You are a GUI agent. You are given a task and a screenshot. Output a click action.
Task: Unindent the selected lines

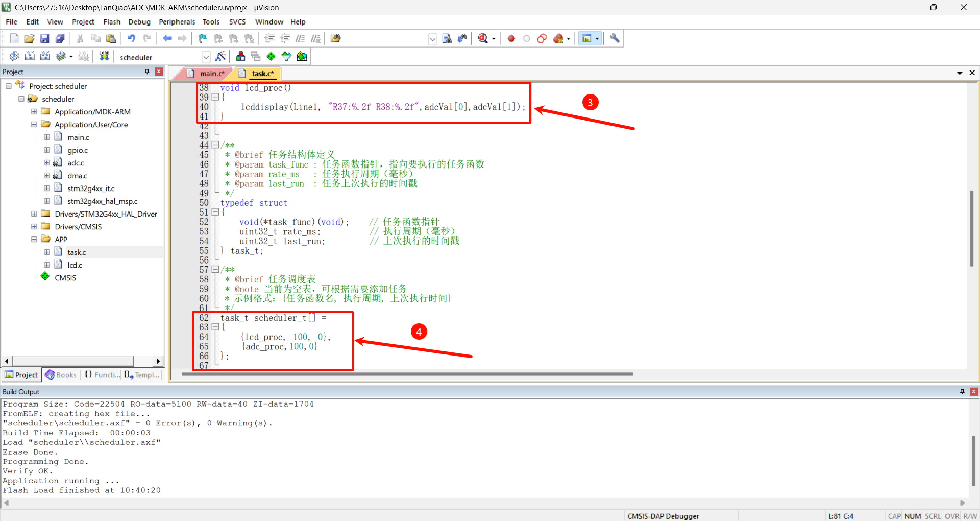(285, 38)
